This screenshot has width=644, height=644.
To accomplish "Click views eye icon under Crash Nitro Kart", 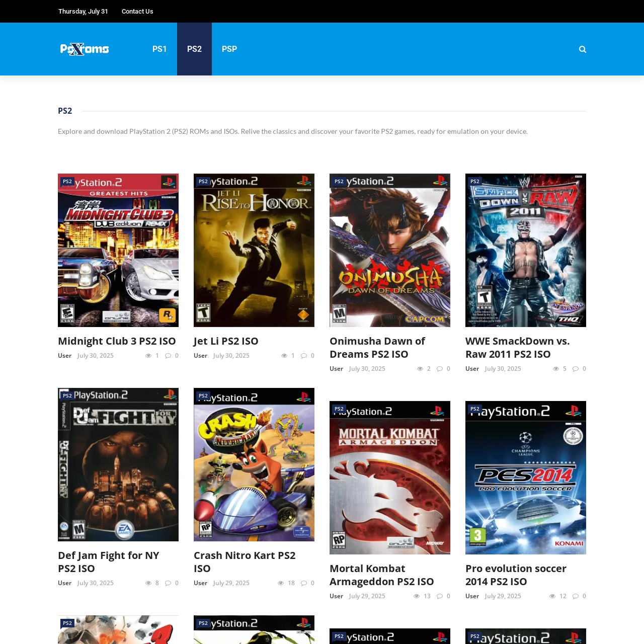I will coord(281,583).
